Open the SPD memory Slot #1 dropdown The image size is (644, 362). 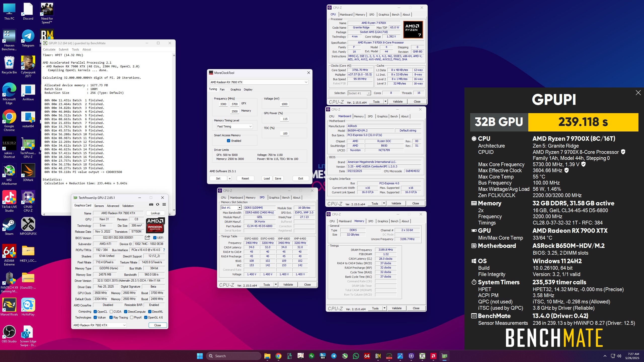(x=231, y=208)
